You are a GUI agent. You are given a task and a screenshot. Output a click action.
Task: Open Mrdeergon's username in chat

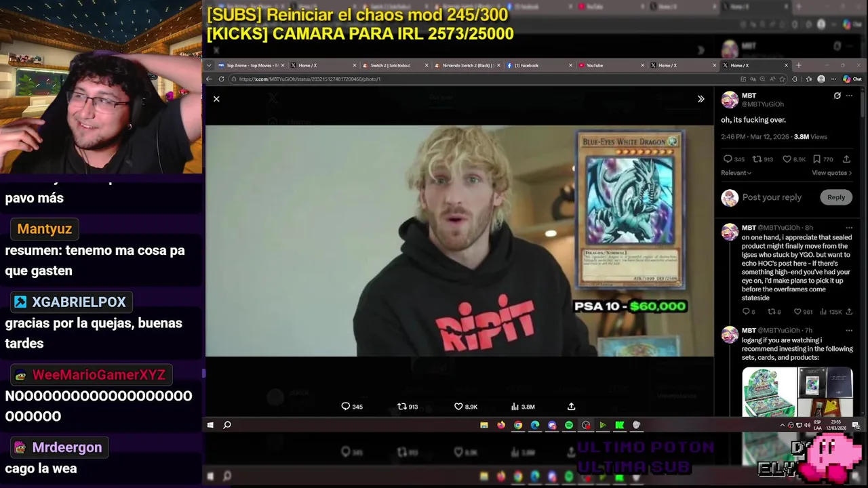66,447
